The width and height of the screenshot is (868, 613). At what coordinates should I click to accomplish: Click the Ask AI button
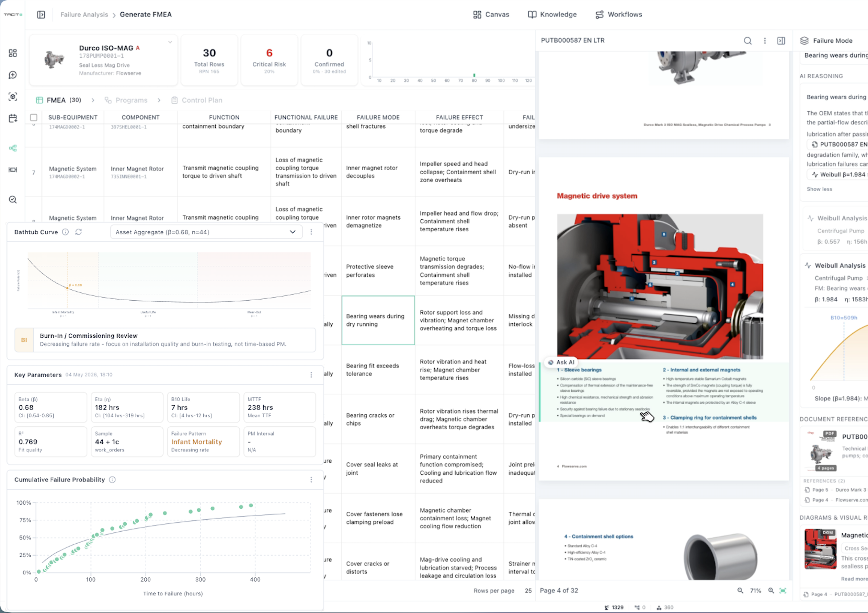click(x=561, y=362)
